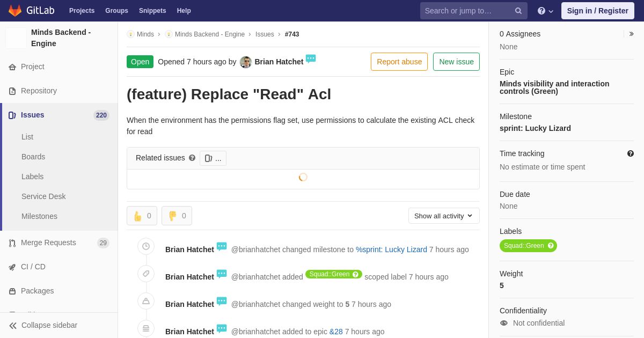Open the Snippets menu item
This screenshot has height=338, width=644.
point(152,11)
